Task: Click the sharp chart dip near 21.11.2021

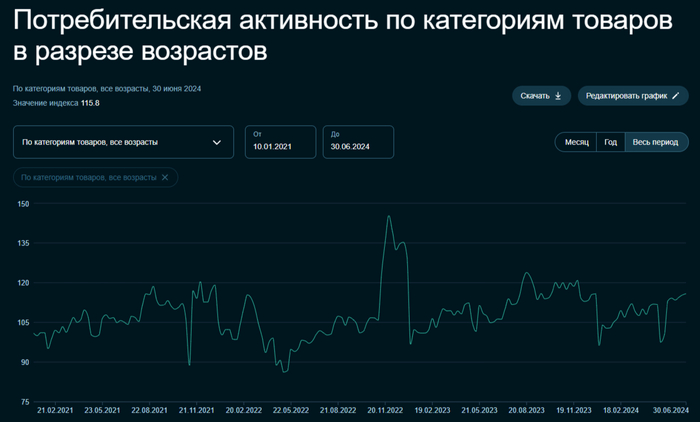Action: [x=189, y=364]
